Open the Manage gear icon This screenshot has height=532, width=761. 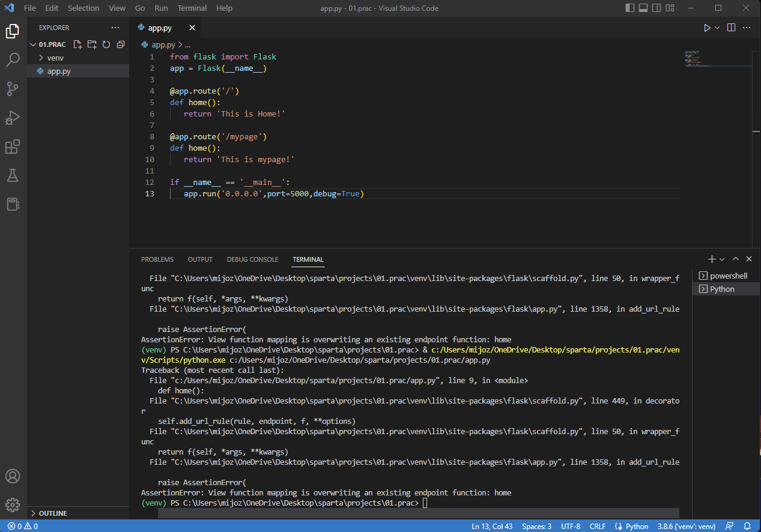[x=13, y=505]
